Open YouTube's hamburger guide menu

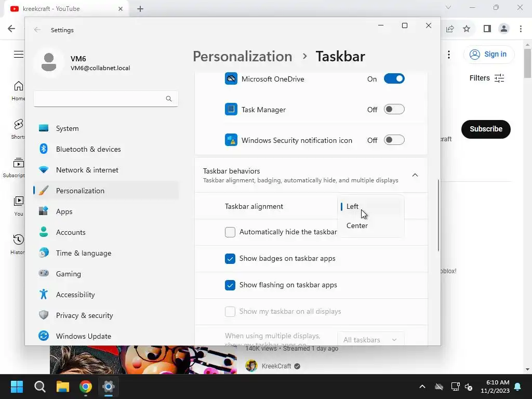pyautogui.click(x=19, y=54)
